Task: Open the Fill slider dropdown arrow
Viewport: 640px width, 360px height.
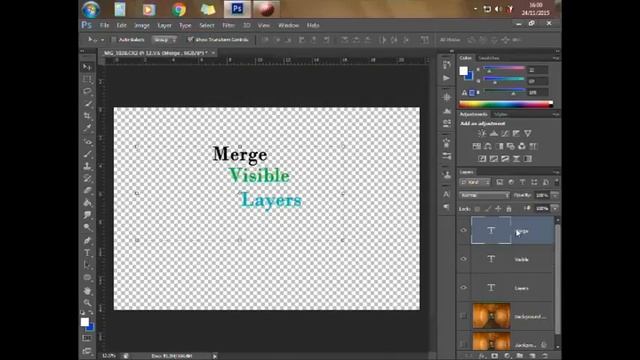Action: coord(555,209)
